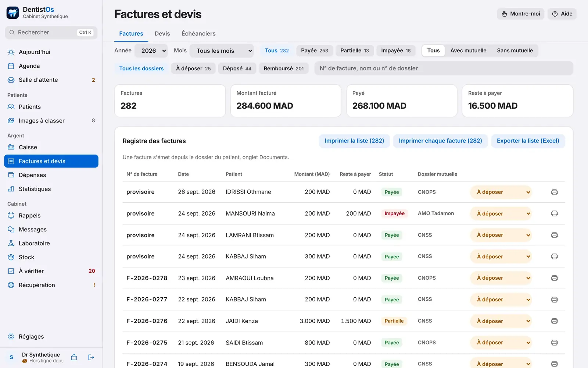Open Récupération page

(51, 285)
